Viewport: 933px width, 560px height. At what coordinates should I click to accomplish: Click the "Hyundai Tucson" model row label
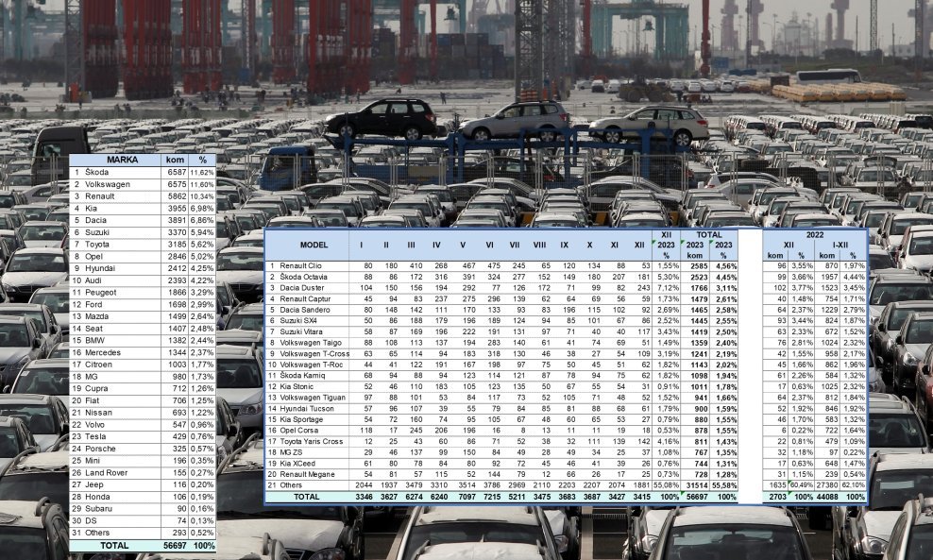tap(307, 408)
